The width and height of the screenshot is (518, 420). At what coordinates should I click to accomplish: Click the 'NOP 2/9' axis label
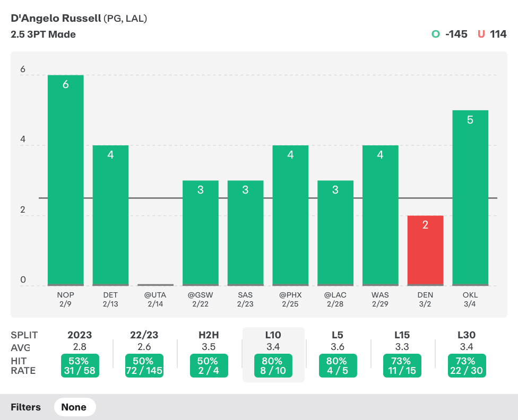pos(65,300)
